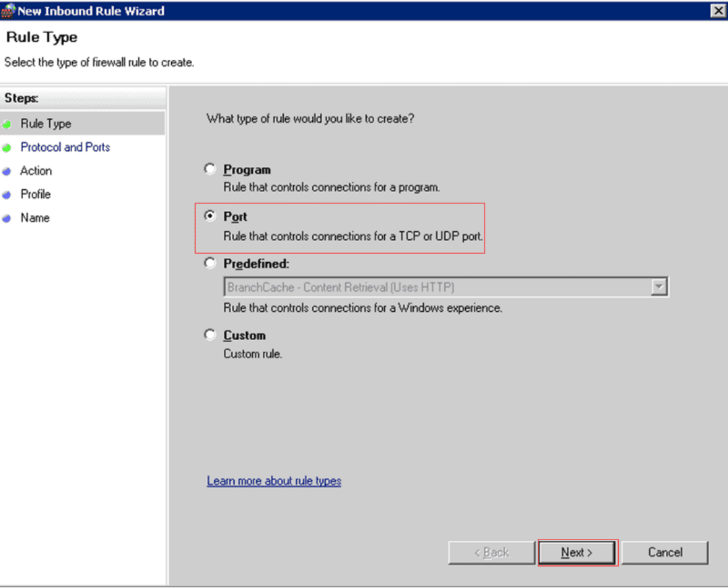Select the Custom rule type

pyautogui.click(x=210, y=335)
